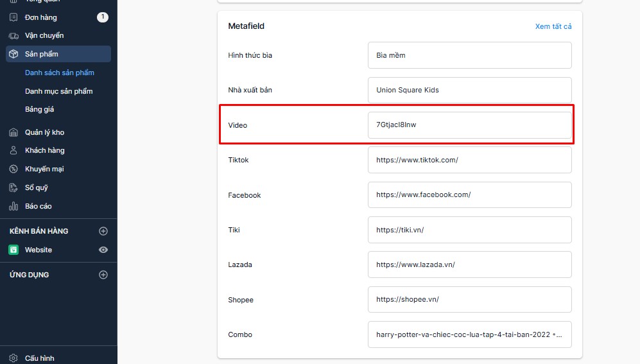Click the Xem tất cả link
The width and height of the screenshot is (640, 364).
pos(553,26)
